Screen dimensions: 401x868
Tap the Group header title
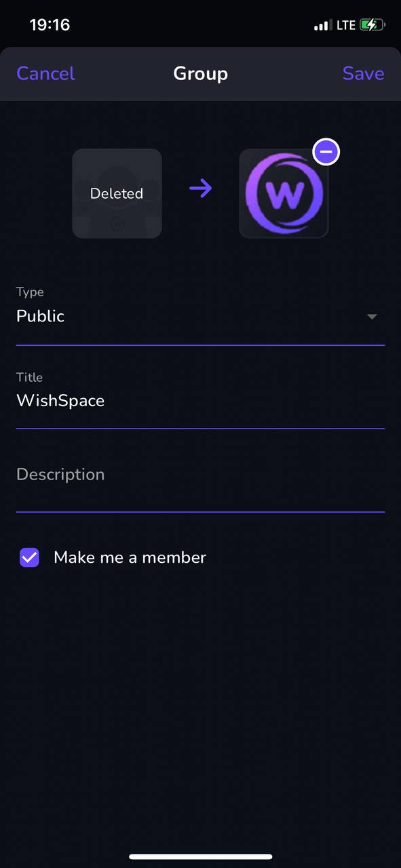[200, 73]
